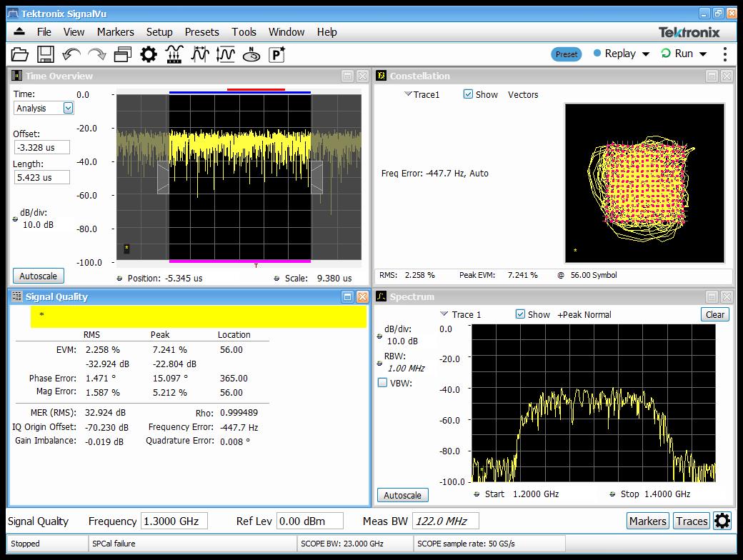Click the blue analysis time bar above waveform

240,92
